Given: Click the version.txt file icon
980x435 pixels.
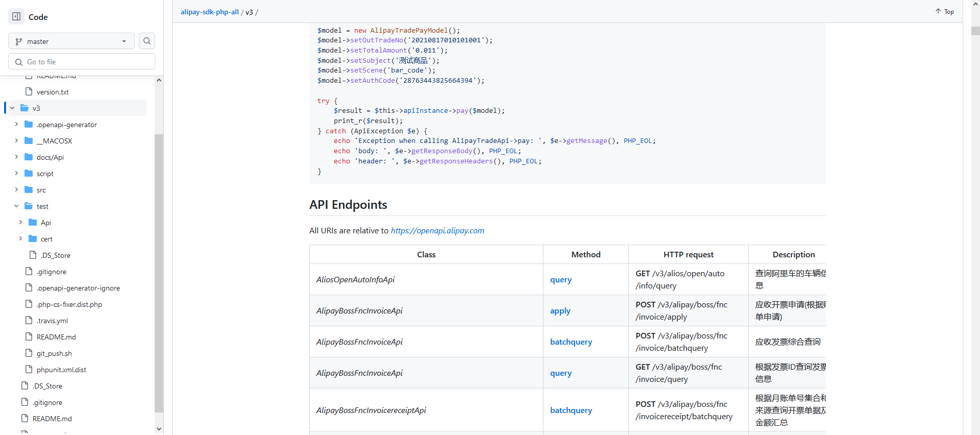Looking at the screenshot, I should pyautogui.click(x=29, y=91).
